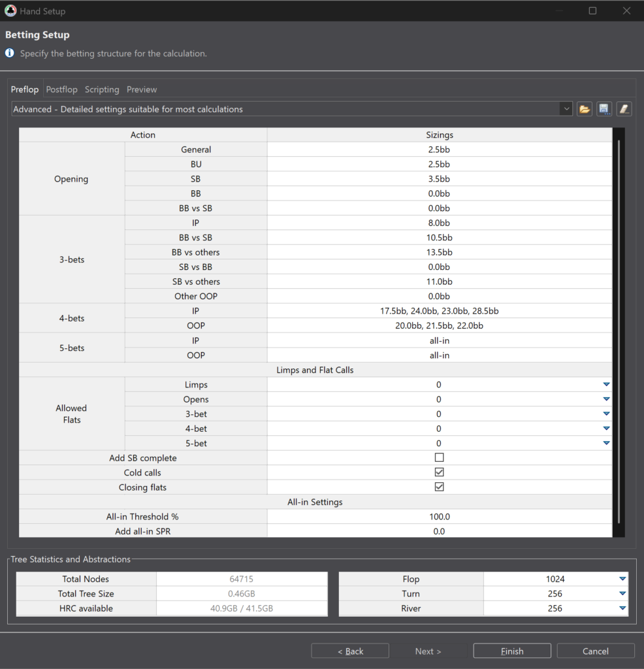Edit the SB vs BB 3-bet sizing
This screenshot has height=669, width=644.
pyautogui.click(x=440, y=267)
